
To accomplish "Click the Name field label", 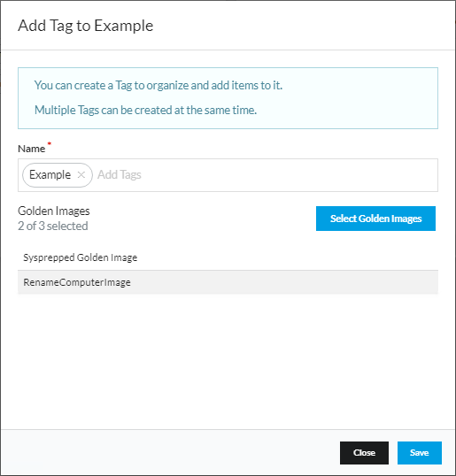I will 31,149.
